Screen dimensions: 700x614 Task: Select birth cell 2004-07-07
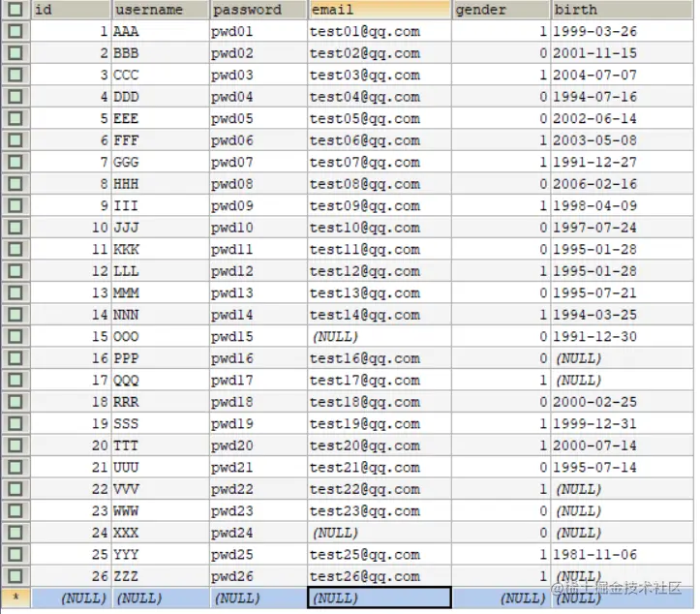point(623,75)
